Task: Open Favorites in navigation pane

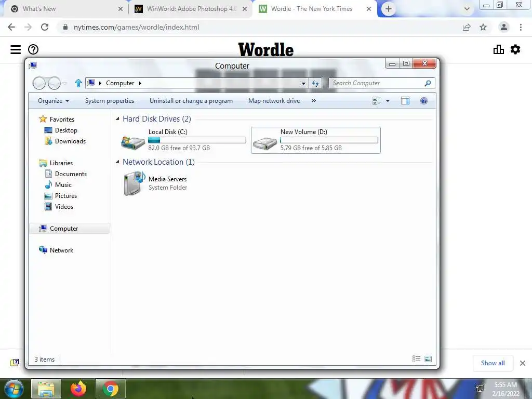Action: click(x=62, y=119)
